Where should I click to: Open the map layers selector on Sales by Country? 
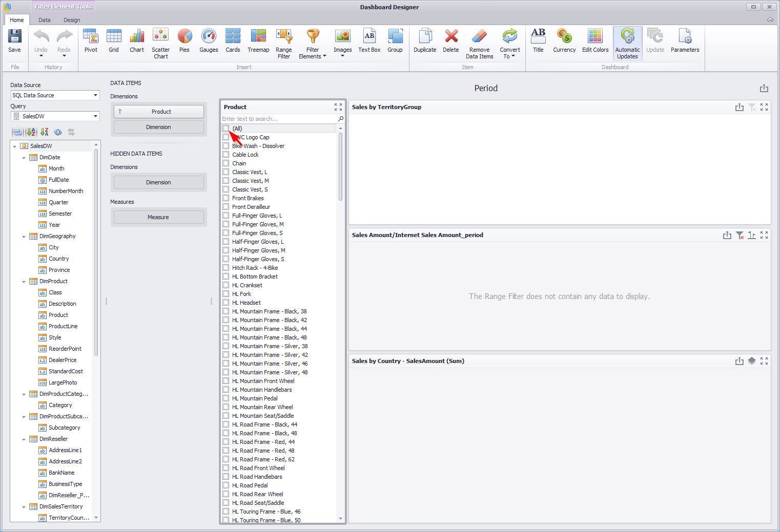752,361
